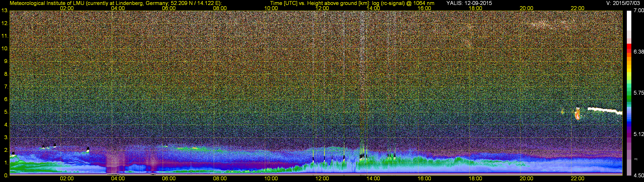644x182 pixels.
Task: Click the 02:00 label on the upper time axis
Action: (67, 8)
